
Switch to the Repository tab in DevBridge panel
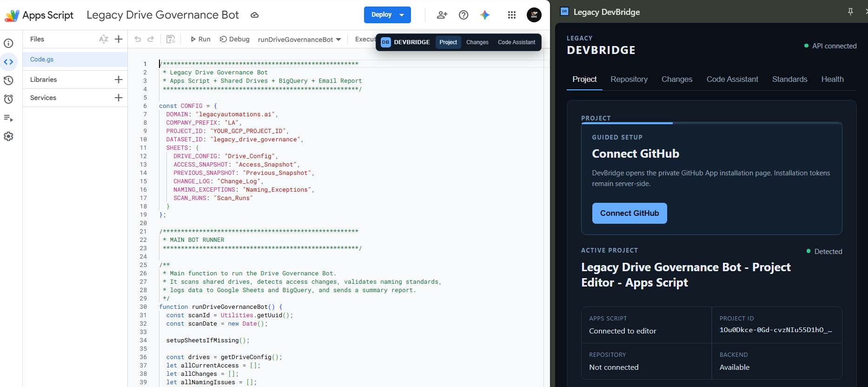629,79
